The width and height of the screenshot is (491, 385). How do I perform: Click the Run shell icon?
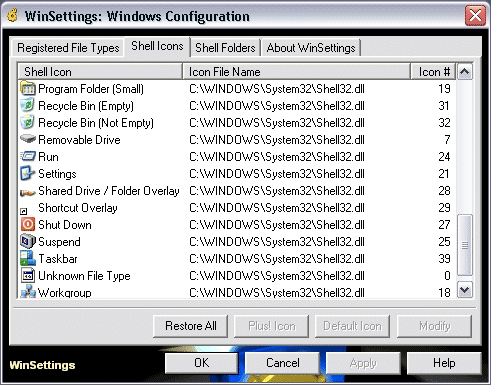point(28,156)
